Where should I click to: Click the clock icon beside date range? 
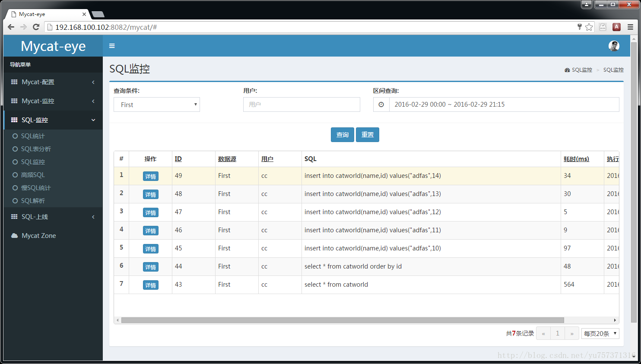point(381,104)
